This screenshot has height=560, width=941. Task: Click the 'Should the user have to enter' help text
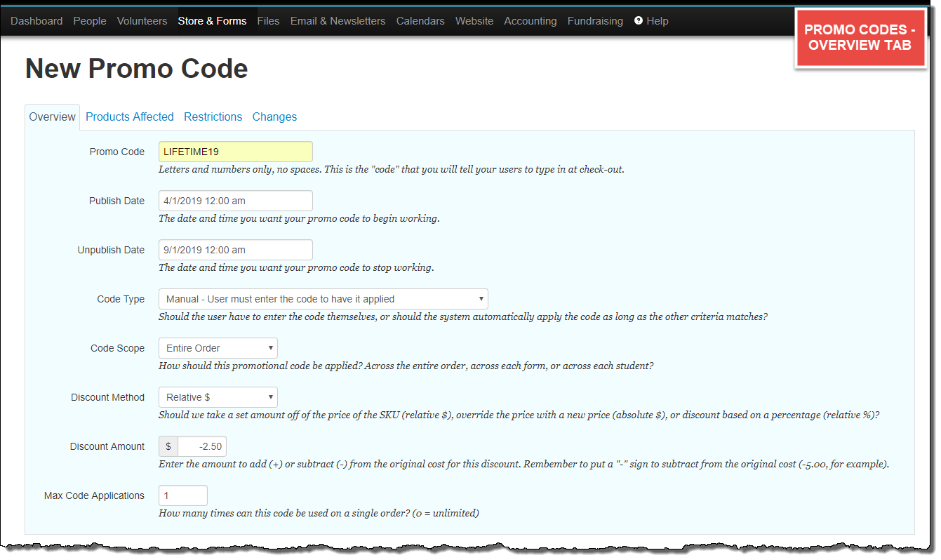463,316
